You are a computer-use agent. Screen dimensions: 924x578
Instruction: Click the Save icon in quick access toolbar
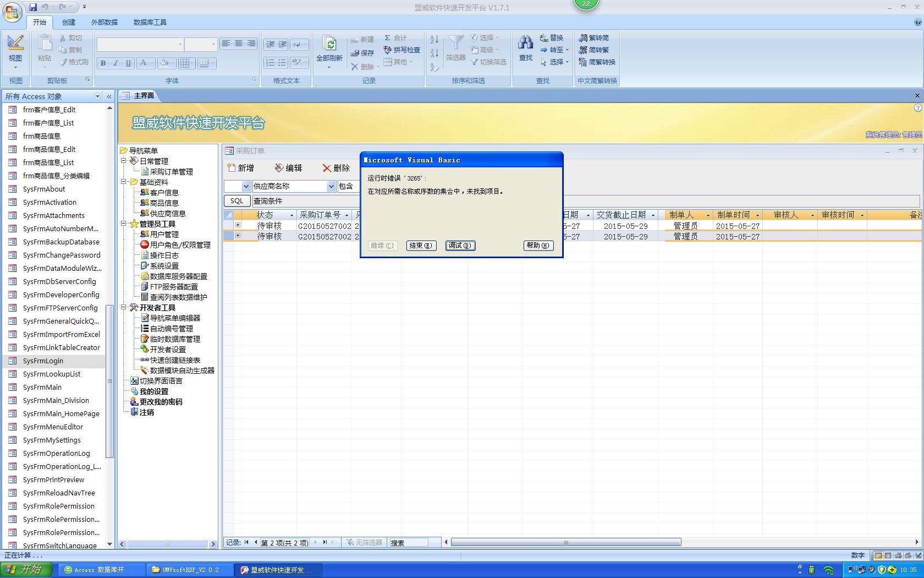point(33,7)
